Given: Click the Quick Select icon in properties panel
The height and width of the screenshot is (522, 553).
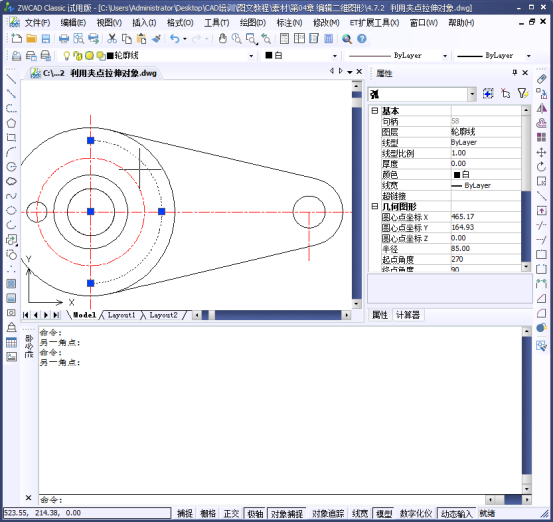Looking at the screenshot, I should [x=522, y=93].
